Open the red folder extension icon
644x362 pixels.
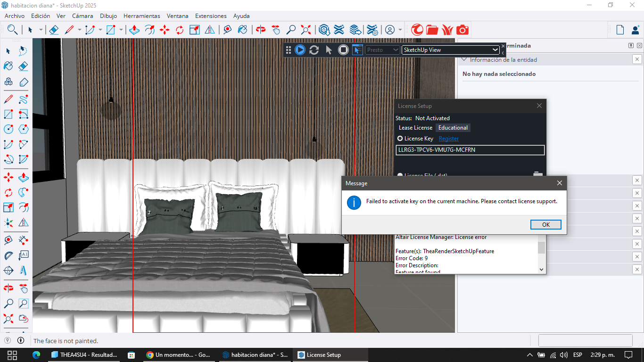coord(432,30)
